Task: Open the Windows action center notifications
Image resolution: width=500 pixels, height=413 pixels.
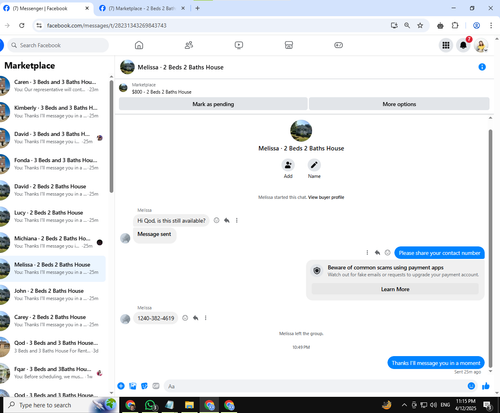Action: [488, 405]
